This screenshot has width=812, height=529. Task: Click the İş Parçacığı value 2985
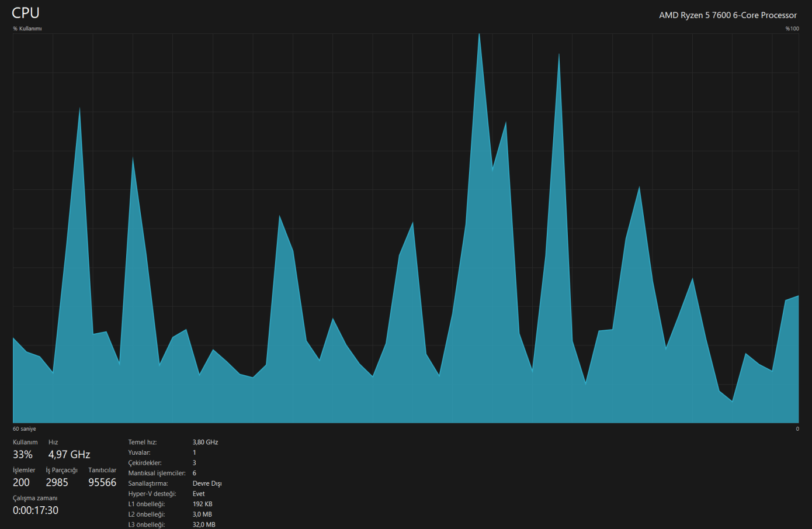click(57, 482)
